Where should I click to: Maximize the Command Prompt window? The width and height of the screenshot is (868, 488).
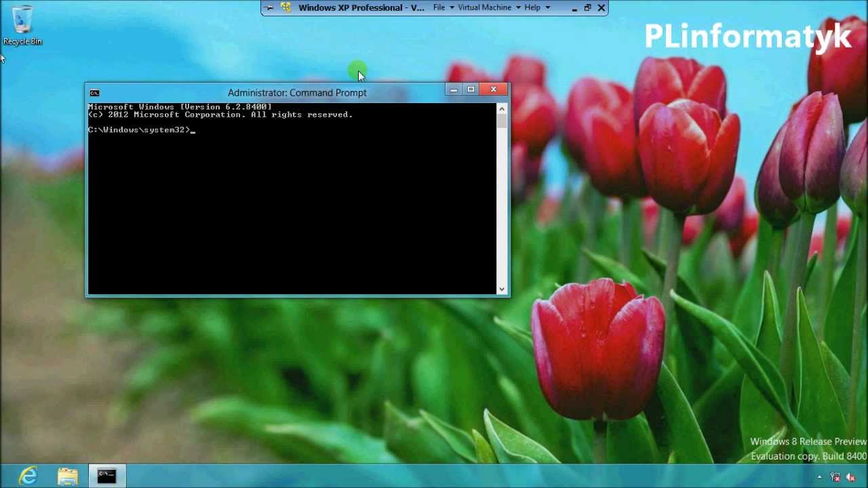point(471,89)
